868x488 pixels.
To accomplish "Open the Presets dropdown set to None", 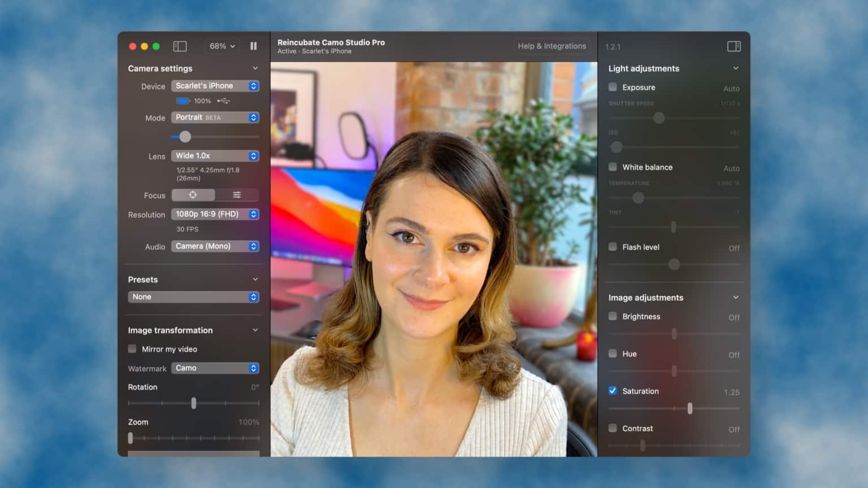I will click(193, 297).
